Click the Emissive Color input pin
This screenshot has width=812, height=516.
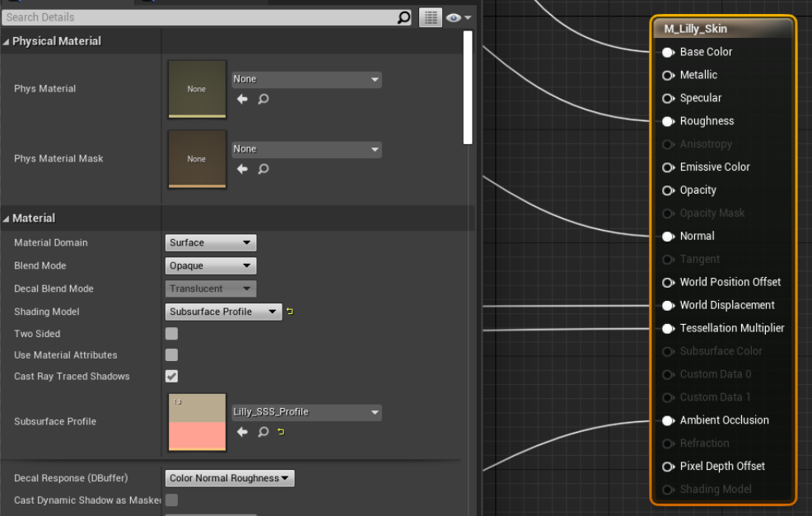point(669,167)
